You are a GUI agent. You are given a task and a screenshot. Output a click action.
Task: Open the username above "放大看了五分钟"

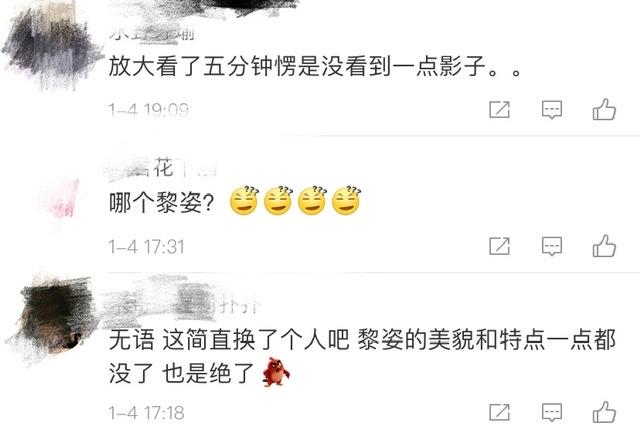(x=151, y=33)
